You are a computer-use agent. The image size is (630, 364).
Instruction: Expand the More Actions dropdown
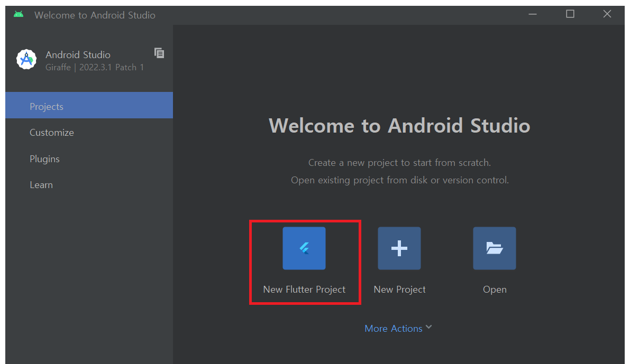pos(398,328)
